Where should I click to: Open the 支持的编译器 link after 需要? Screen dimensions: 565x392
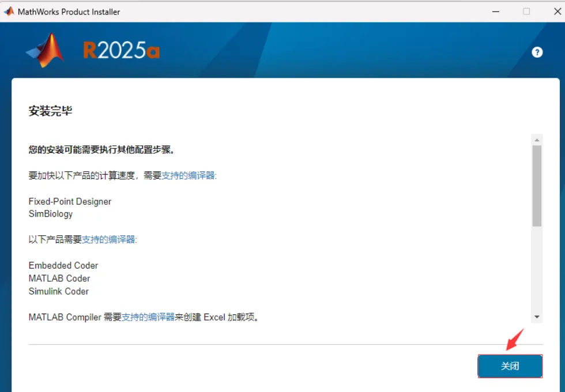coord(188,175)
